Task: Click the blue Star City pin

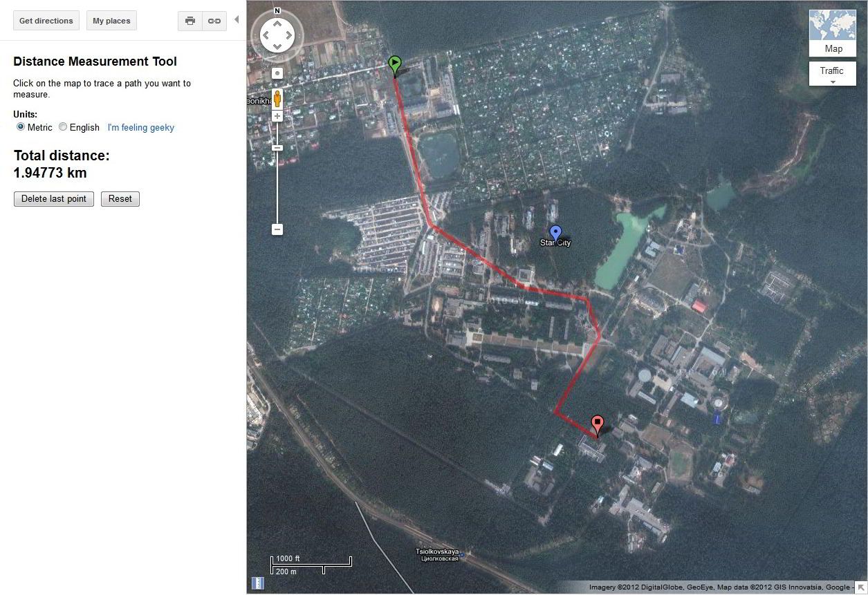Action: [x=555, y=233]
